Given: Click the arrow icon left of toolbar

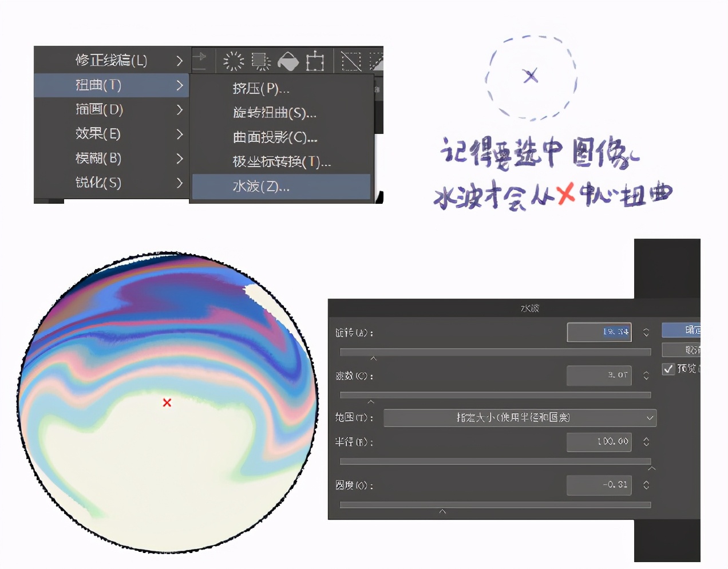Looking at the screenshot, I should (199, 60).
